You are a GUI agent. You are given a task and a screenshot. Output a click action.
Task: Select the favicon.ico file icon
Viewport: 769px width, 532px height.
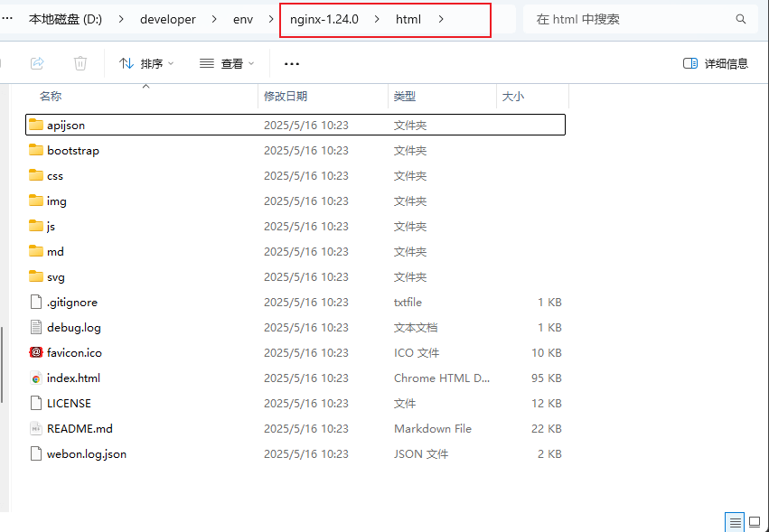click(36, 352)
